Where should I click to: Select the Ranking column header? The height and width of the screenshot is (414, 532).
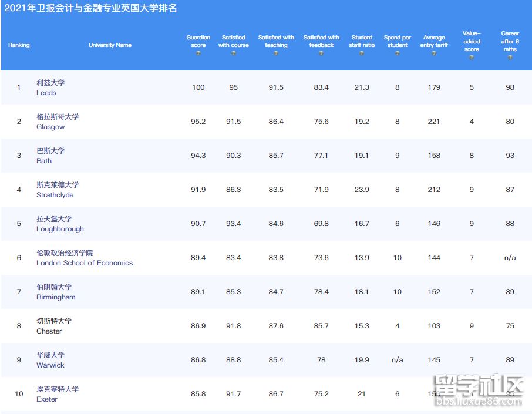pos(19,45)
